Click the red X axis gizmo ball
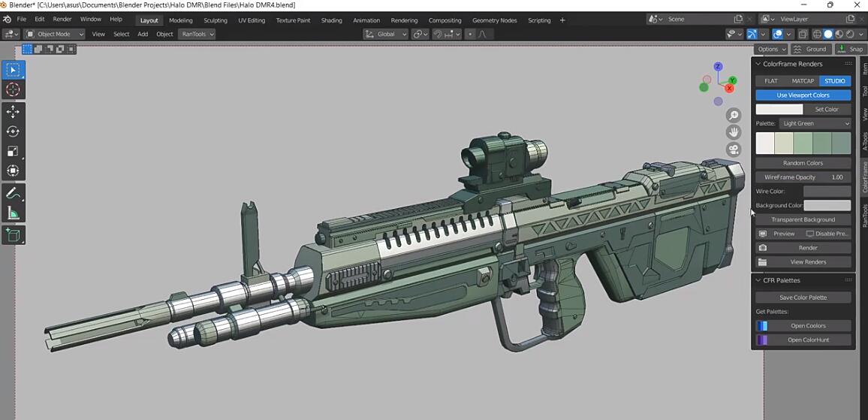Image resolution: width=868 pixels, height=420 pixels. click(x=730, y=88)
